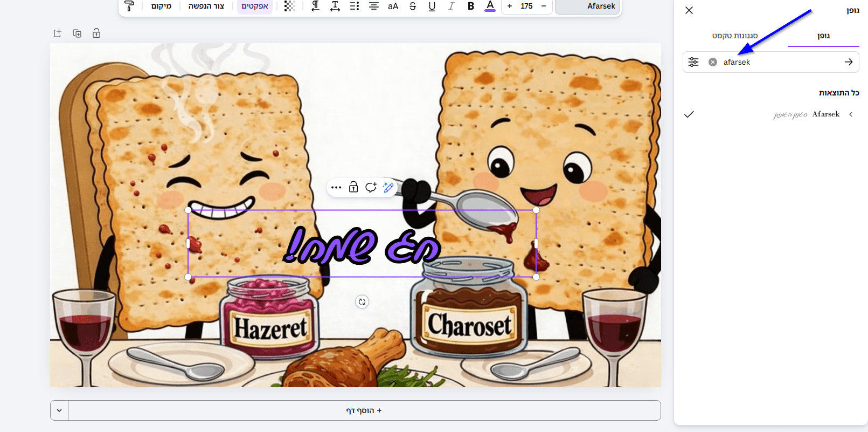Click the copy style paint roller icon
868x432 pixels.
[129, 6]
